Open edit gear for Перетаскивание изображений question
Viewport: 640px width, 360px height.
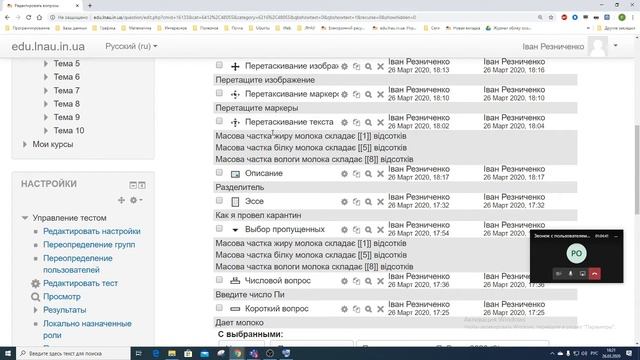point(344,67)
